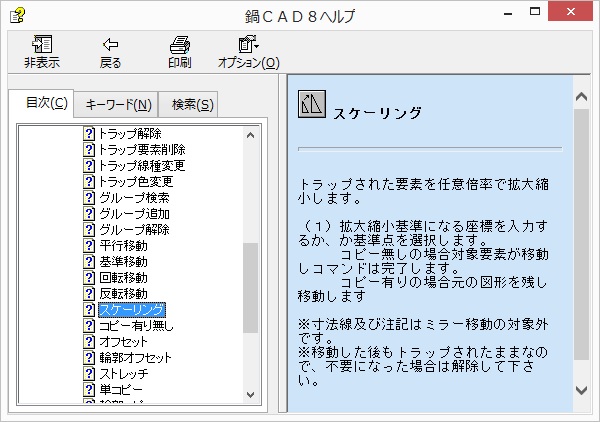Click the question icon beside グループ検索
This screenshot has width=600, height=422.
(x=89, y=197)
